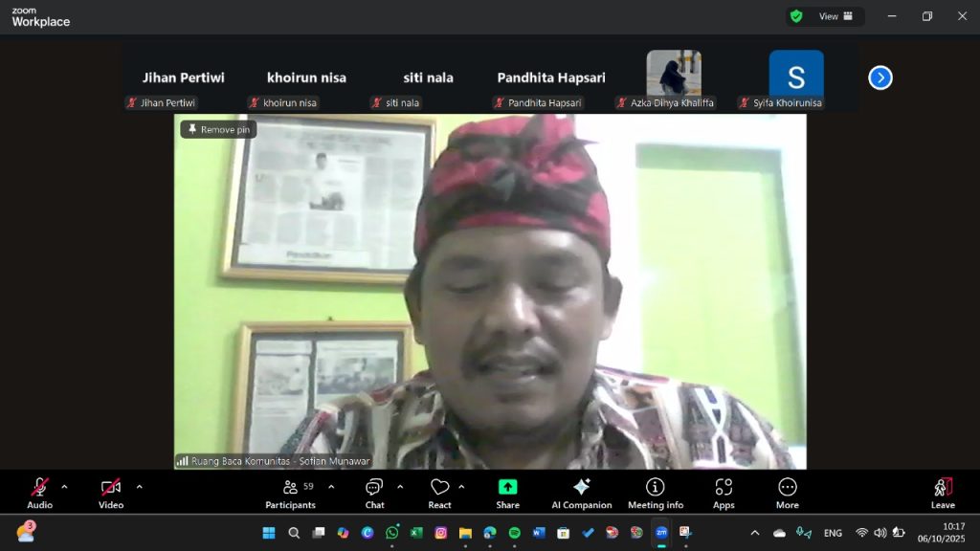
Task: Select Azka Dihya Khaliffa's video thumbnail
Action: tap(674, 75)
